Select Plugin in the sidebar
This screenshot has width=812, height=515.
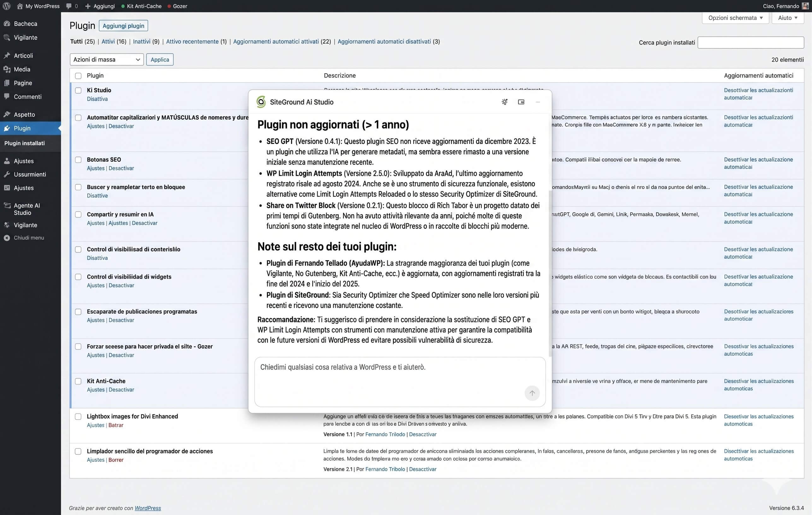click(30, 128)
